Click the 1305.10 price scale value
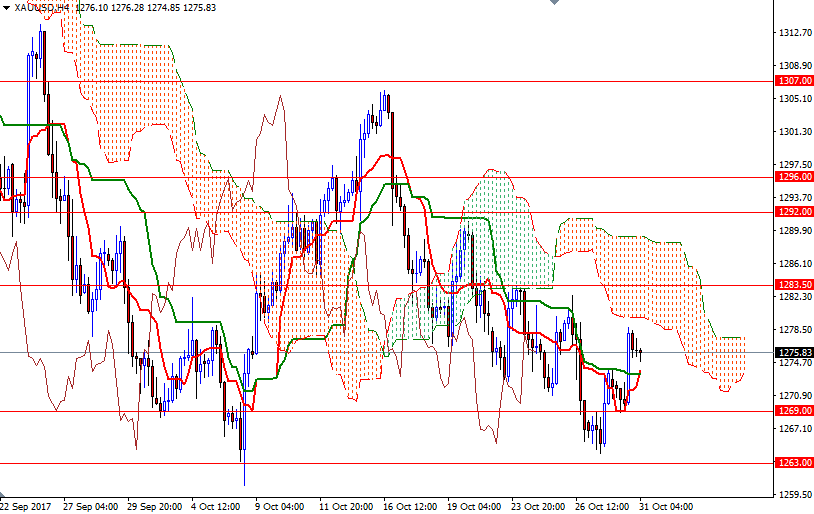 (x=795, y=99)
